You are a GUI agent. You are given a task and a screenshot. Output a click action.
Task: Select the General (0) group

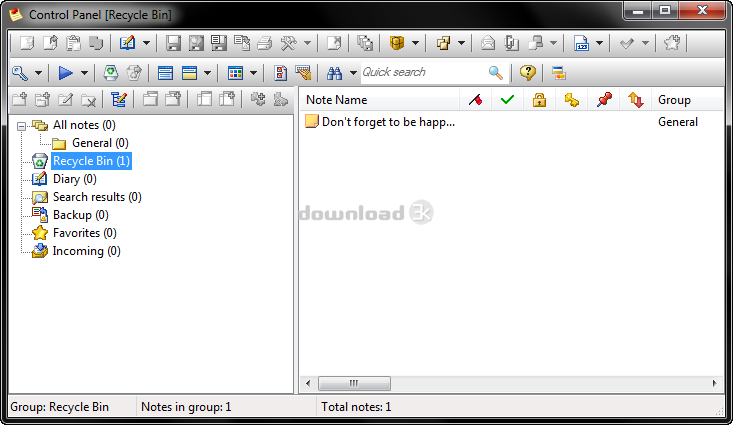100,143
